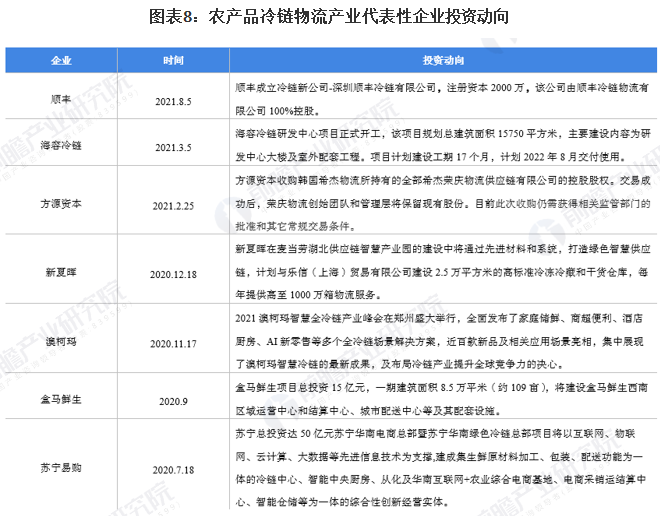Image resolution: width=660 pixels, height=516 pixels.
Task: Click text 盒马鲜生项目总投资15亿元
Action: pyautogui.click(x=300, y=387)
